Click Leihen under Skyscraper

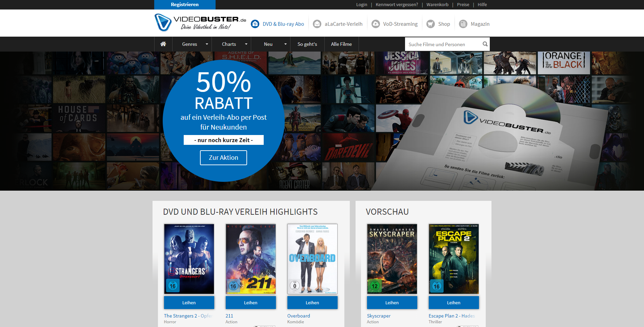coord(392,303)
